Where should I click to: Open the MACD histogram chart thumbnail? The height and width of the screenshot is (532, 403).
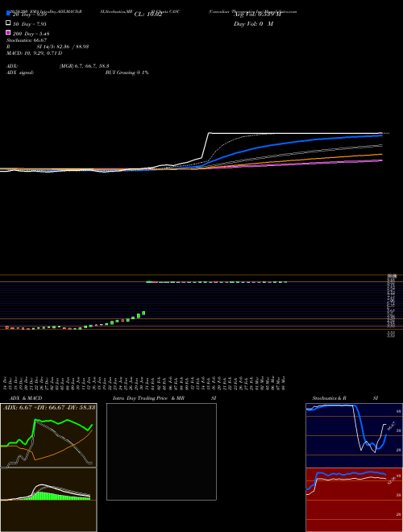click(48, 500)
